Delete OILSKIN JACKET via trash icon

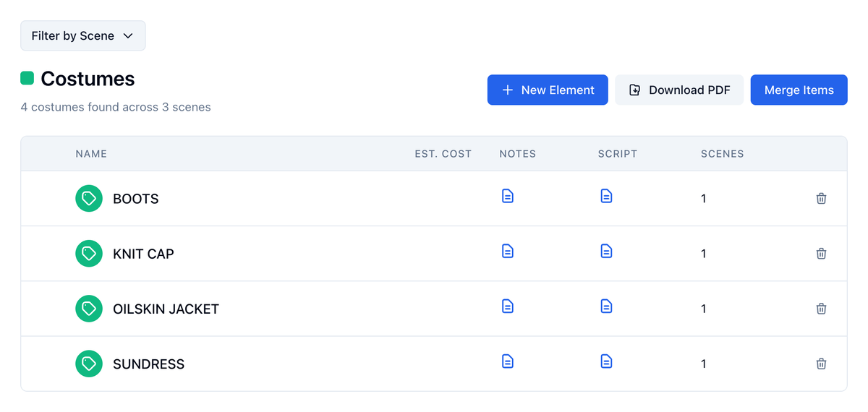pyautogui.click(x=821, y=309)
